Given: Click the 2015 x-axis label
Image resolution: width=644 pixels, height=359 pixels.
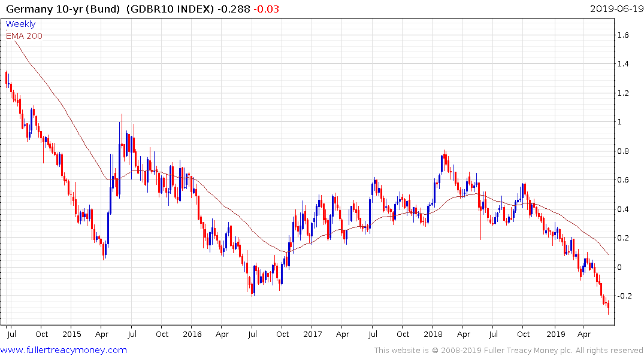Looking at the screenshot, I should [72, 334].
